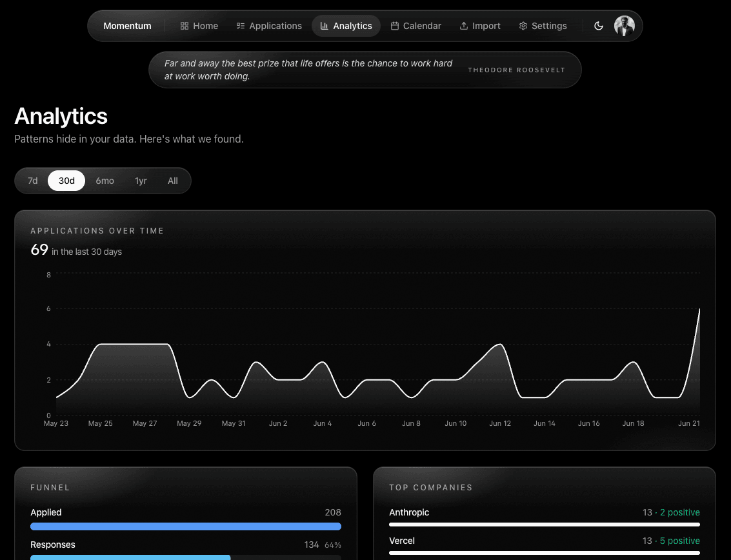731x560 pixels.
Task: Click the Applied funnel progress bar
Action: pos(186,526)
